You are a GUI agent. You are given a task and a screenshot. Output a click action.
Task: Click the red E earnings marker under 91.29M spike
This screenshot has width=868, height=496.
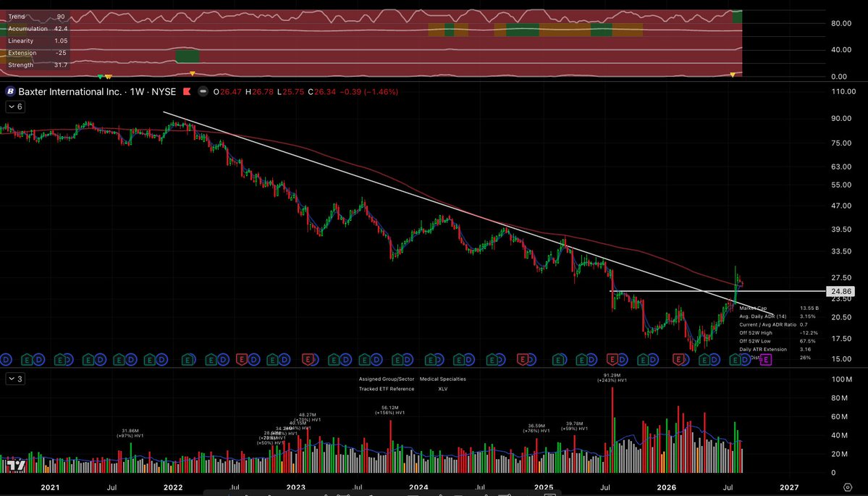pyautogui.click(x=612, y=360)
